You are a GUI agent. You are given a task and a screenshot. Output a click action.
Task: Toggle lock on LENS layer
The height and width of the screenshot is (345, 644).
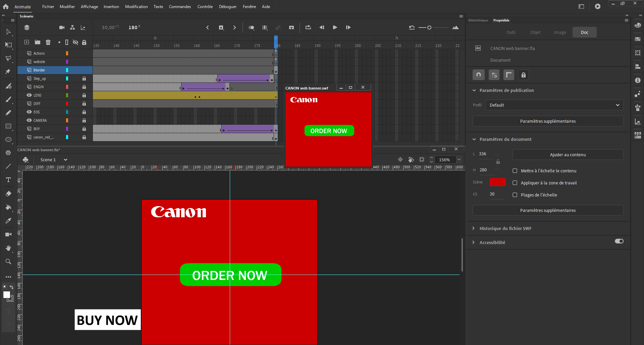(84, 95)
